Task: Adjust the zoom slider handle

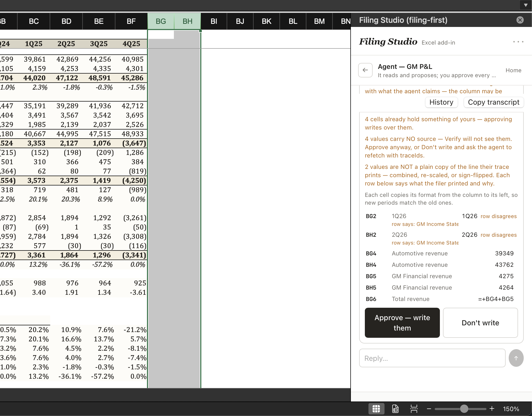Action: [464, 409]
